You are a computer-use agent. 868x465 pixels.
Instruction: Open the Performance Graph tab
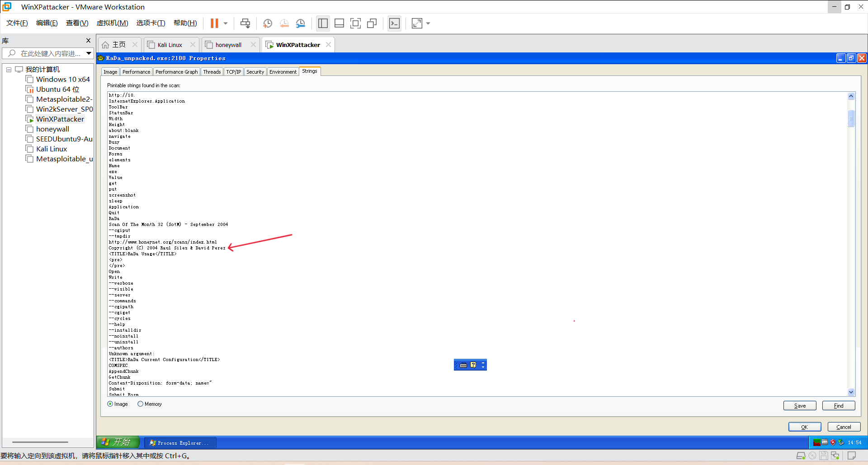pos(176,72)
